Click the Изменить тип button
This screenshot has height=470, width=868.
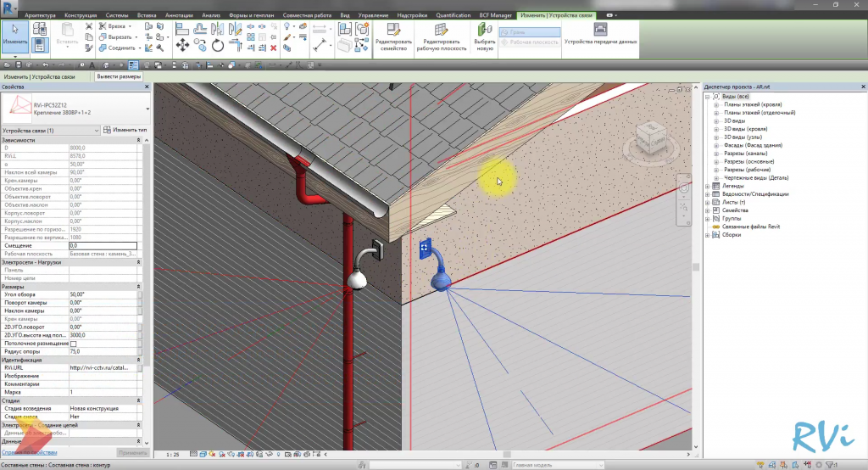[125, 130]
